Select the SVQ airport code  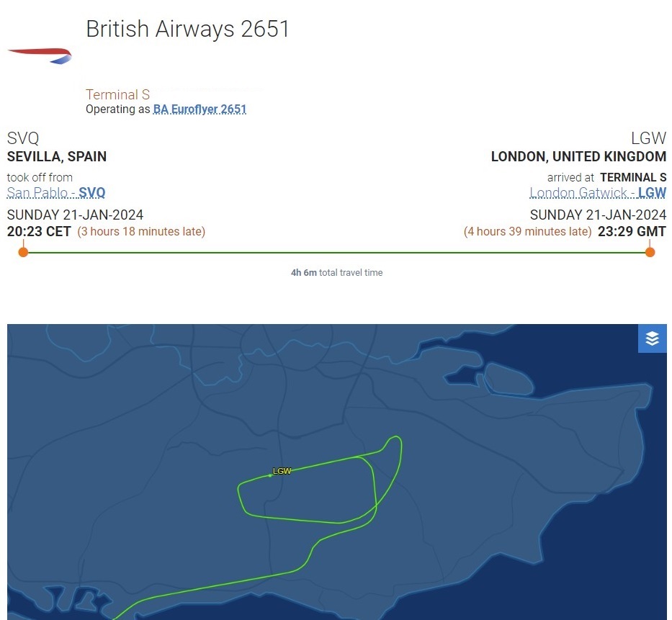(23, 138)
